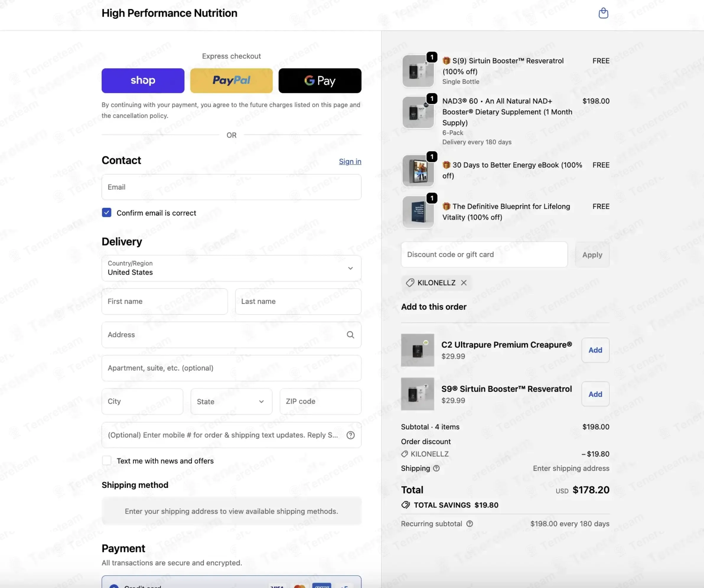Check out using Google Pay
Image resolution: width=704 pixels, height=588 pixels.
320,81
